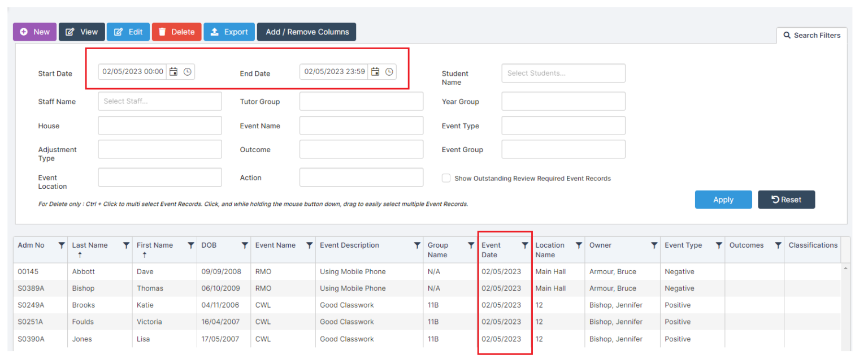Open the Event Type column filter options

coord(719,245)
